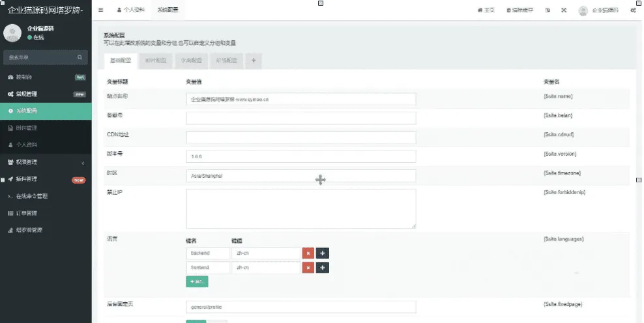Click the 站点名称 input field
Viewport: 644px width, 323px height.
(x=300, y=99)
